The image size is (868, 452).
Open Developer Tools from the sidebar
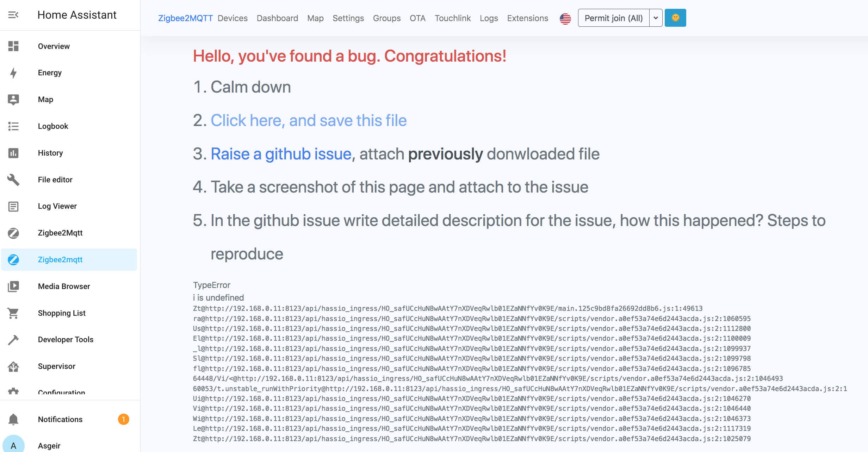(x=66, y=340)
